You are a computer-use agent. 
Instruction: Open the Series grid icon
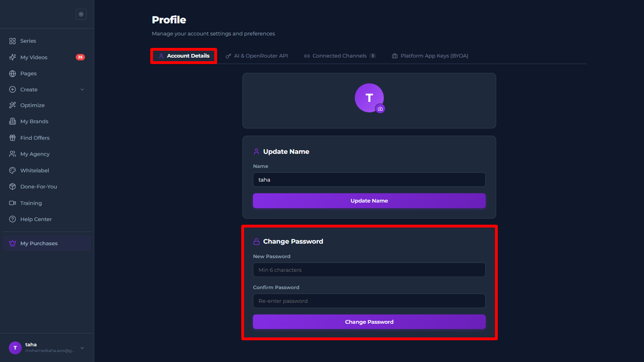tap(12, 41)
